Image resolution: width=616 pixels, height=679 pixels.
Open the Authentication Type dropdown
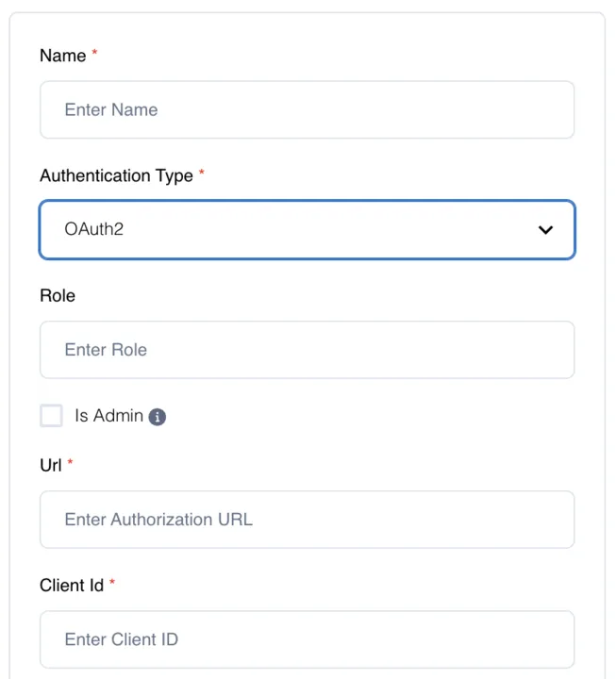308,229
